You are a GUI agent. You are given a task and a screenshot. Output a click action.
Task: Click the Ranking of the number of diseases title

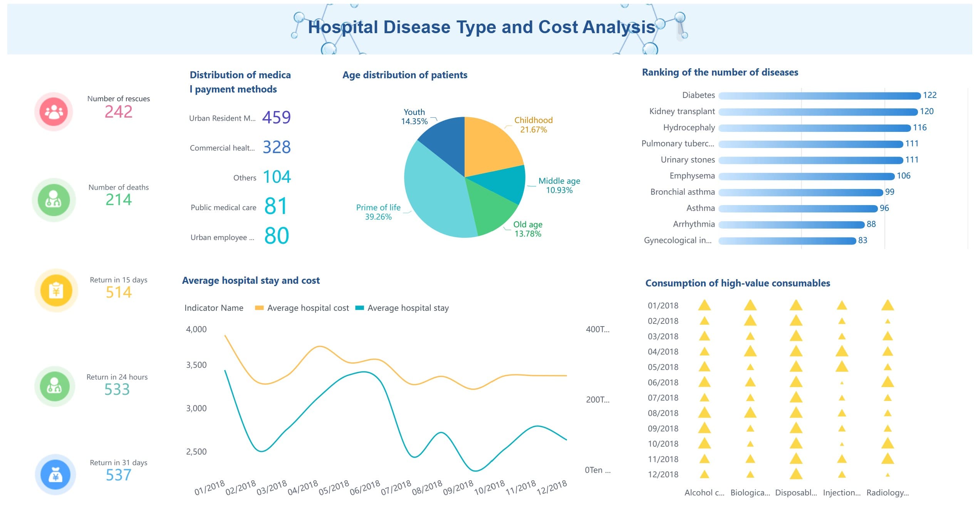(720, 72)
